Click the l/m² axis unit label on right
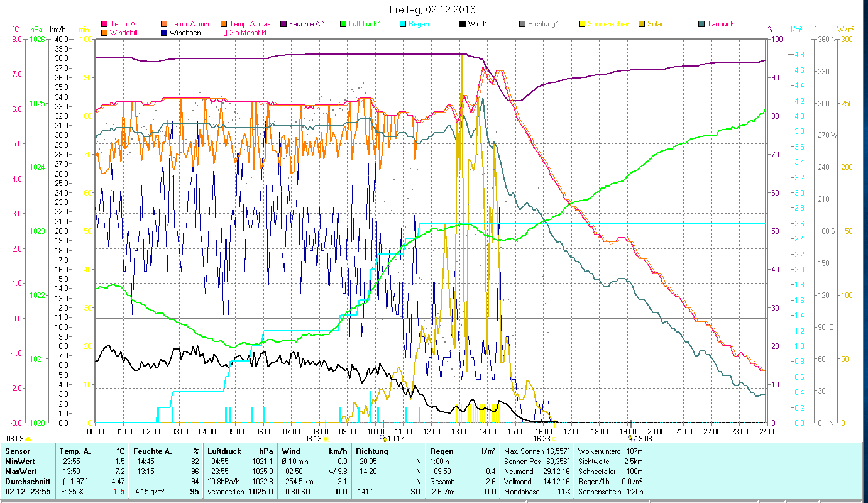 pyautogui.click(x=796, y=30)
